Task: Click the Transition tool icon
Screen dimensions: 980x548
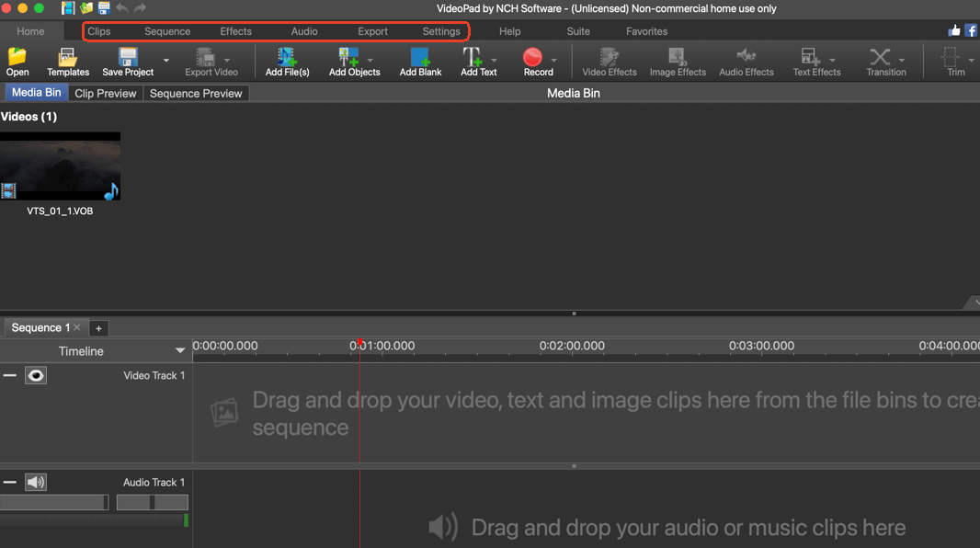Action: click(881, 59)
